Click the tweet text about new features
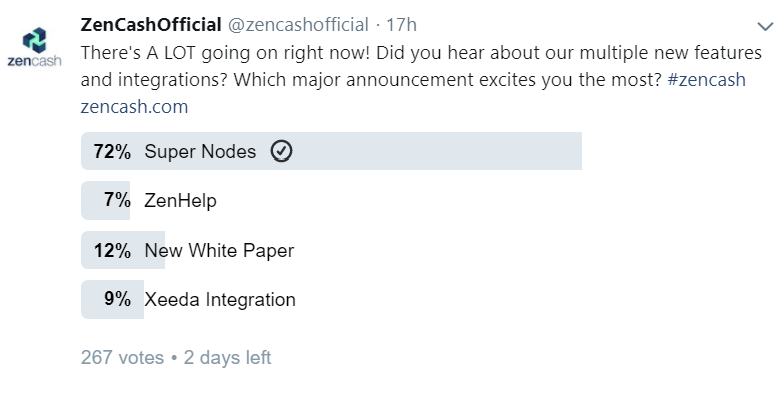This screenshot has width=781, height=400. click(x=421, y=66)
